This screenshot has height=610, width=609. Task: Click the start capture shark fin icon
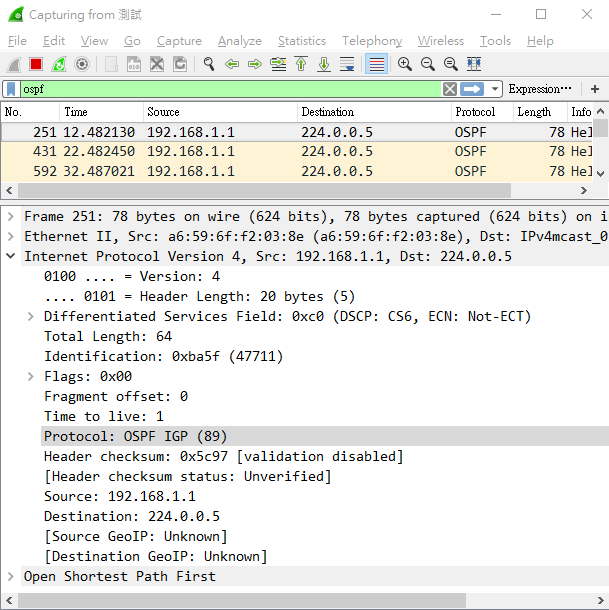pyautogui.click(x=14, y=64)
